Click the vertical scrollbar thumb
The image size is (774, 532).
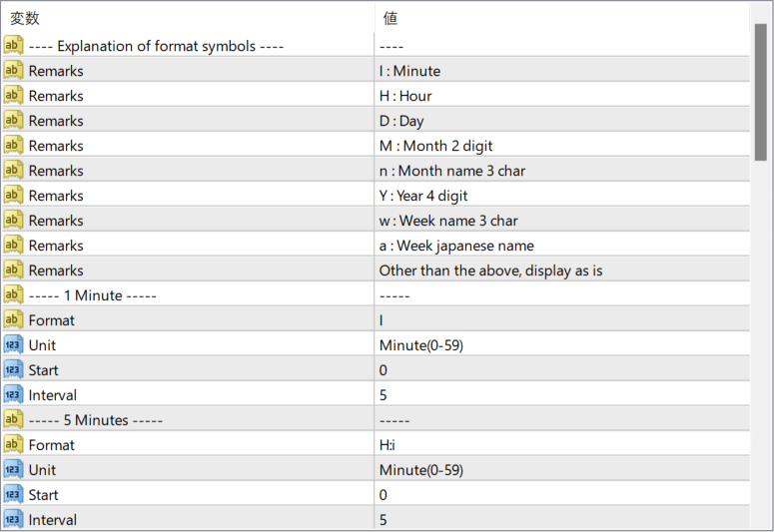[x=761, y=92]
